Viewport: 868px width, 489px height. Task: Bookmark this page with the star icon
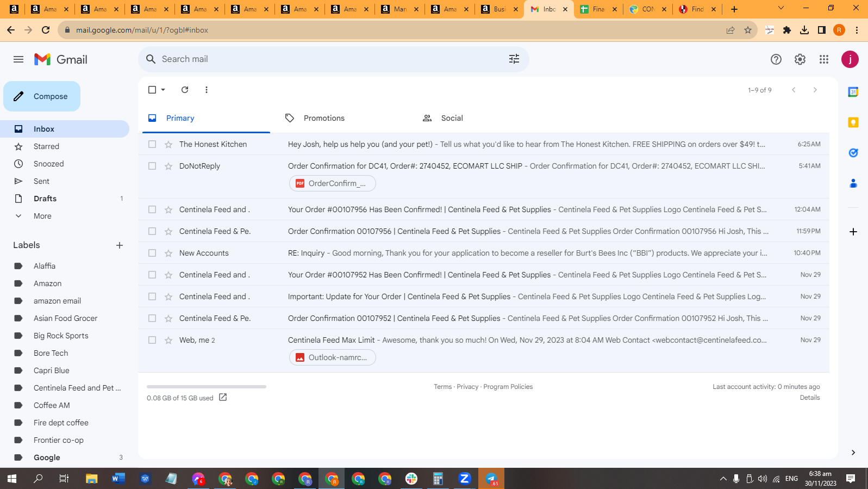coord(748,30)
